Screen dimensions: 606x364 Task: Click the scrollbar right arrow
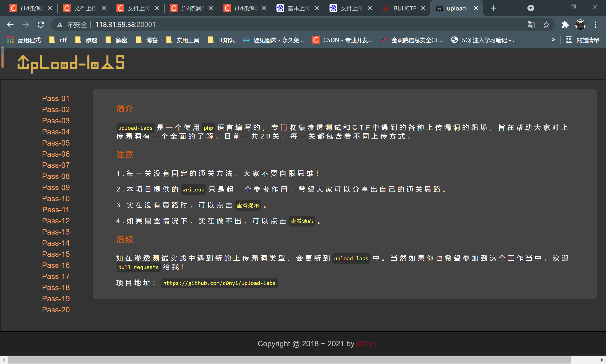pyautogui.click(x=602, y=360)
